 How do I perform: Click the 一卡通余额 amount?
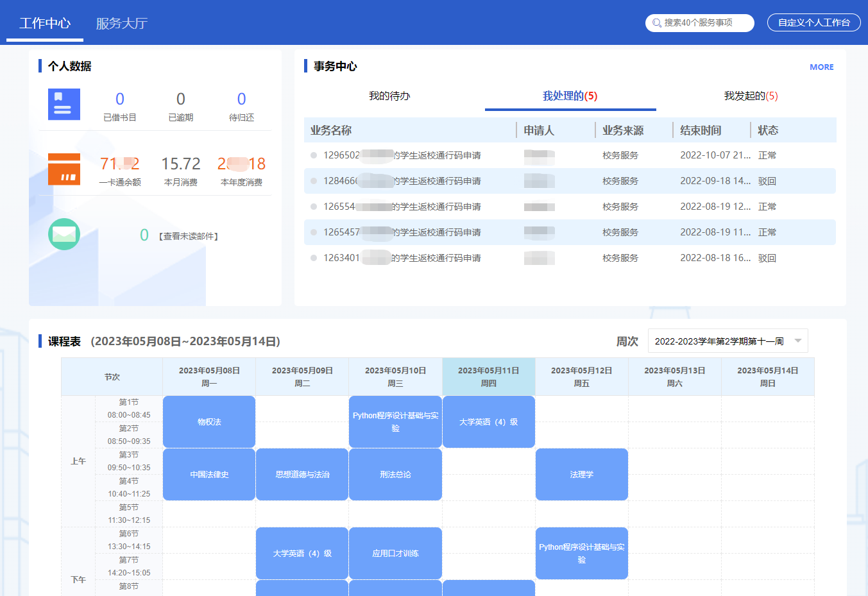tap(120, 164)
